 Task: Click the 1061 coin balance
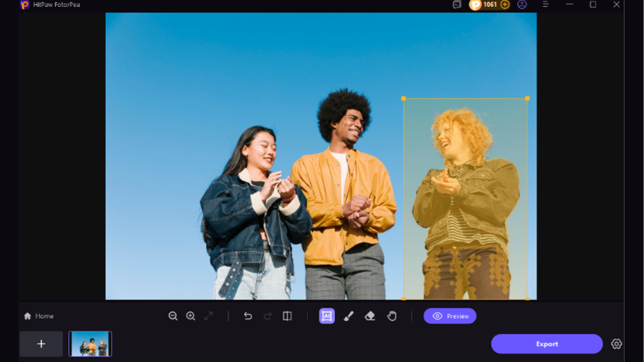tap(489, 5)
